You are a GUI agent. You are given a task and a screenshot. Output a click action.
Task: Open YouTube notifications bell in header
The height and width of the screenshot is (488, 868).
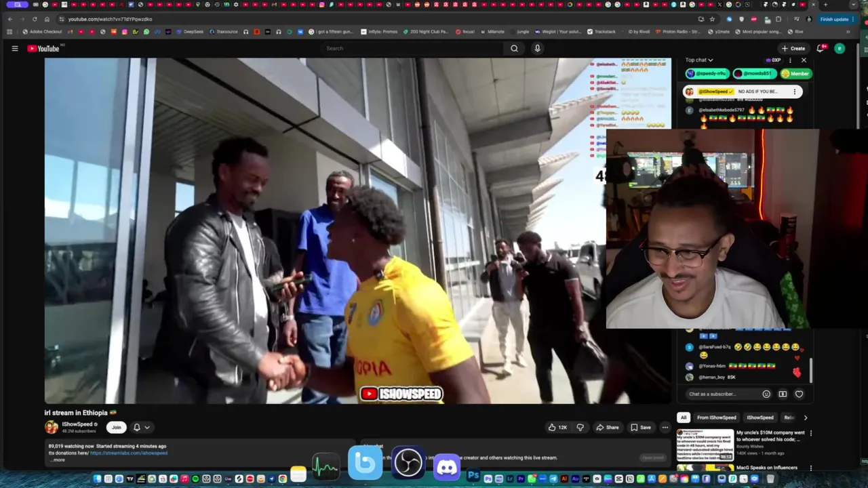tap(821, 48)
